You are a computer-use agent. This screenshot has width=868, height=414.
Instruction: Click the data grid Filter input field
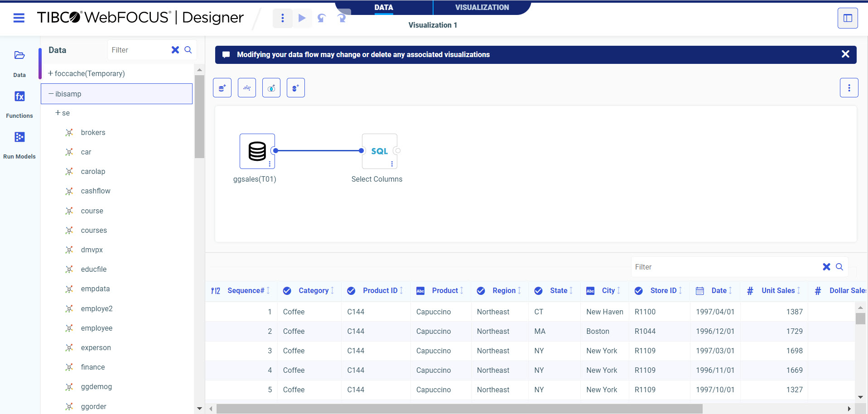coord(725,267)
